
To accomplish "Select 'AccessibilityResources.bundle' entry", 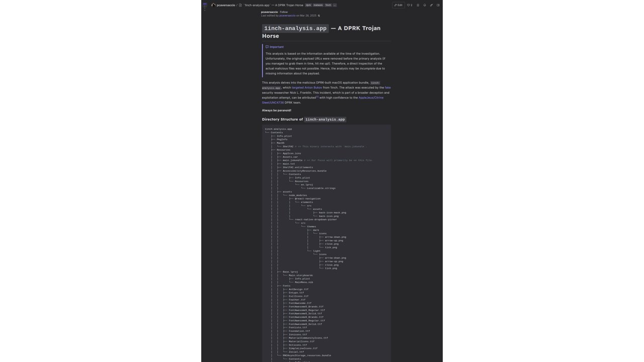I will pyautogui.click(x=304, y=171).
